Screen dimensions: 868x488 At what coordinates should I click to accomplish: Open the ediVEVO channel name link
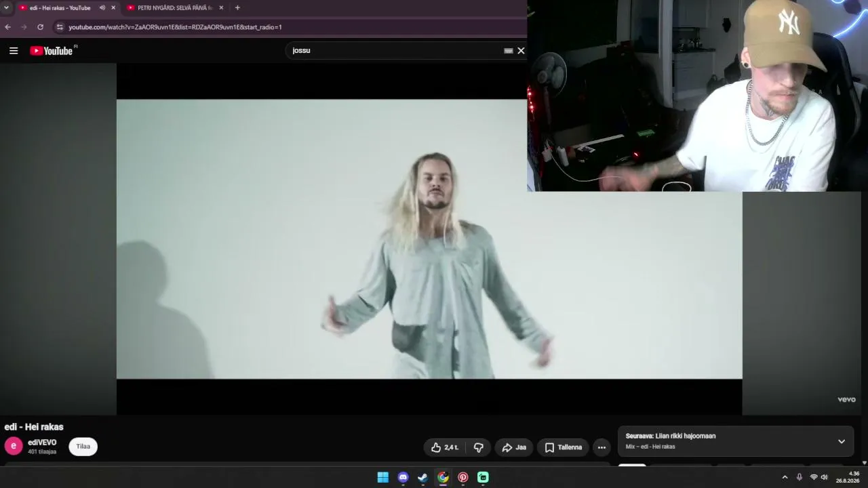click(x=42, y=443)
